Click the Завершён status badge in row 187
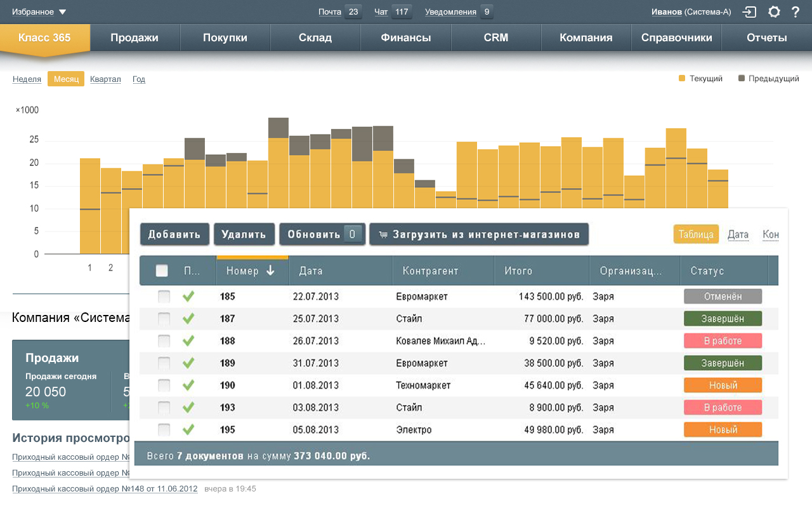Image resolution: width=812 pixels, height=508 pixels. pyautogui.click(x=723, y=319)
